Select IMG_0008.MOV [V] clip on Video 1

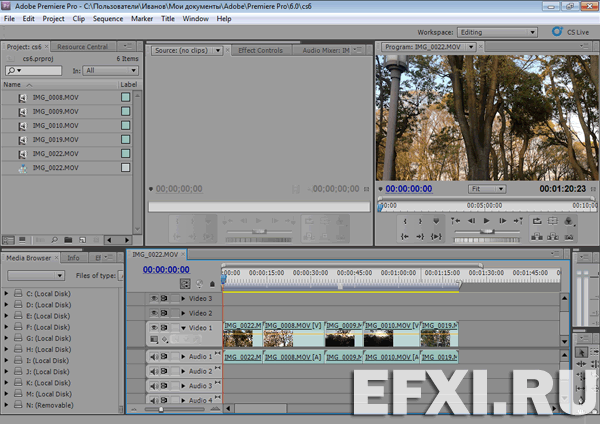[293, 334]
